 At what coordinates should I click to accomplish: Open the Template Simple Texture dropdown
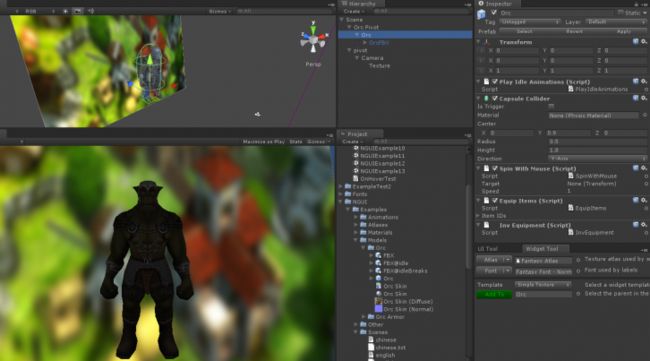[x=543, y=285]
